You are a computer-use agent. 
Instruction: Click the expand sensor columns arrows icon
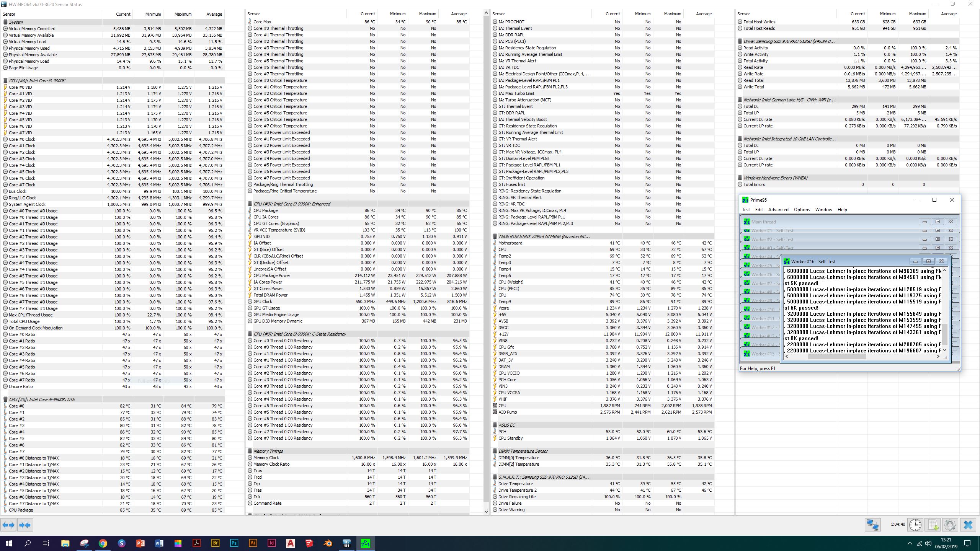click(8, 525)
